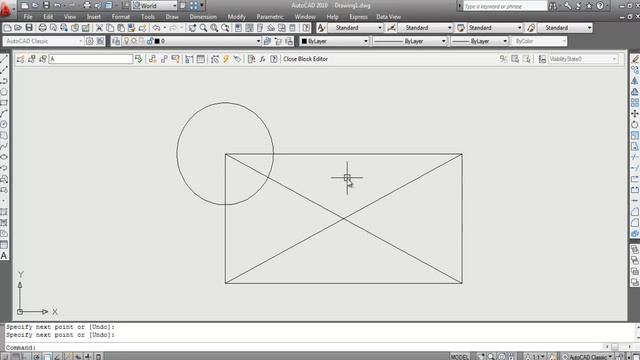This screenshot has width=640, height=360.
Task: Select the Rectangle draw tool
Action: pyautogui.click(x=4, y=103)
